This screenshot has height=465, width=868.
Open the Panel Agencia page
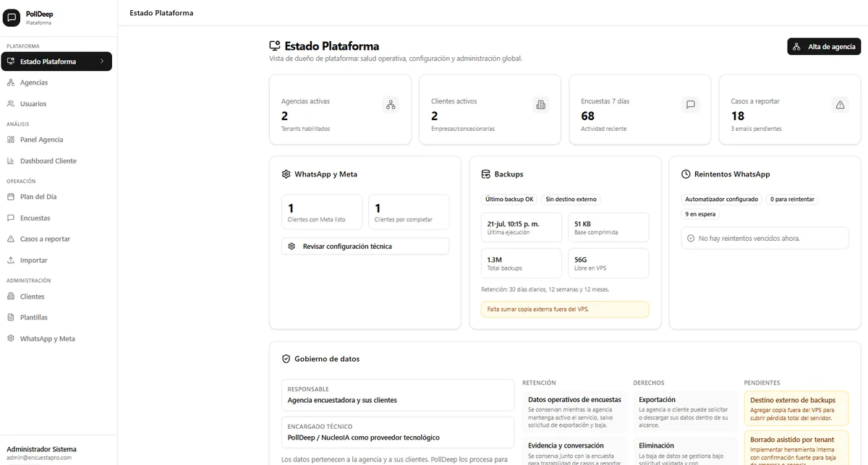[56, 140]
